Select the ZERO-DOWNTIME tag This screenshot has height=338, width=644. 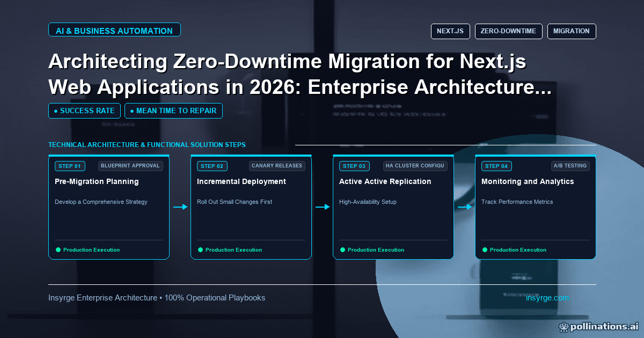[x=508, y=31]
